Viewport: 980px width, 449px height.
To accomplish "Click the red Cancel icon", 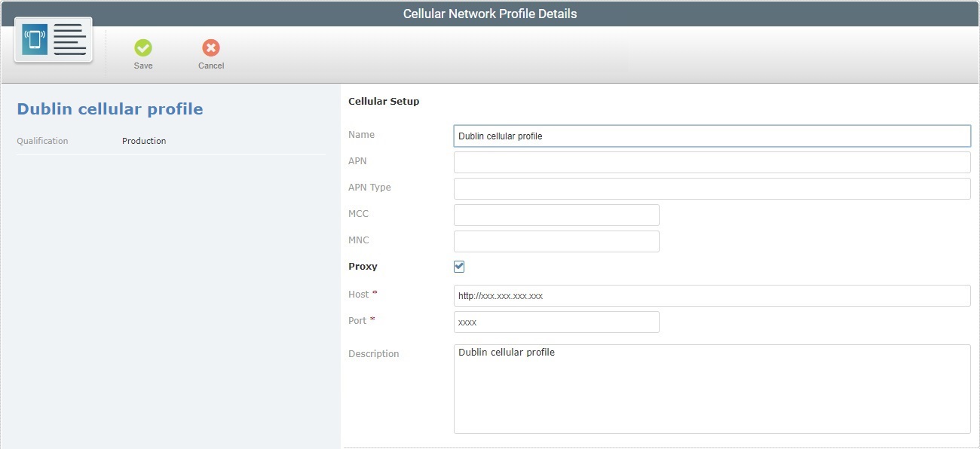I will click(x=210, y=47).
